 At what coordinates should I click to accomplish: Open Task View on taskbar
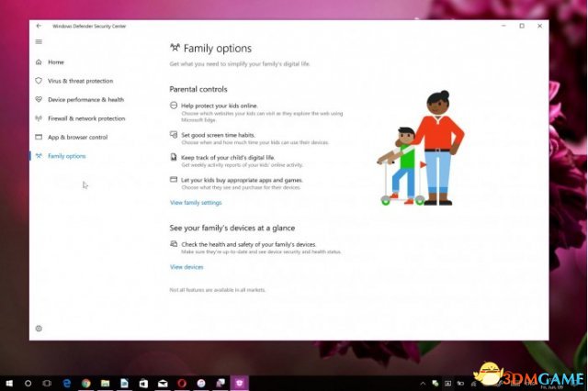(47, 383)
